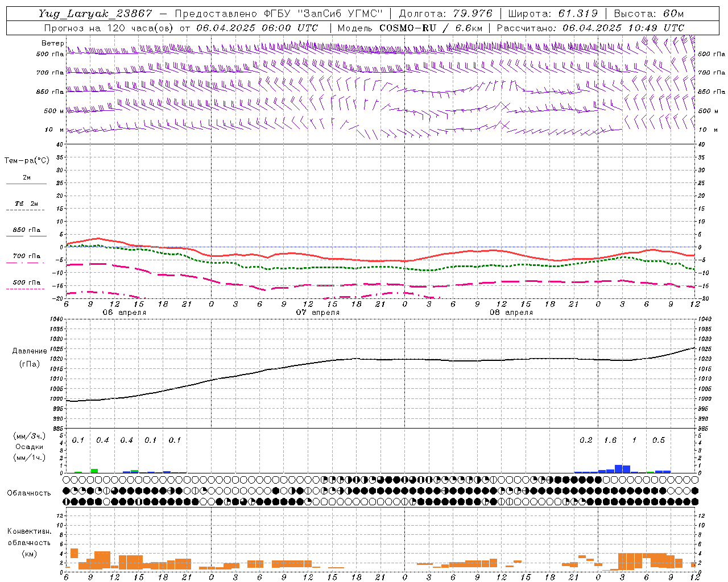Click the tallest blue precipitation bar
The image size is (728, 582).
[618, 469]
